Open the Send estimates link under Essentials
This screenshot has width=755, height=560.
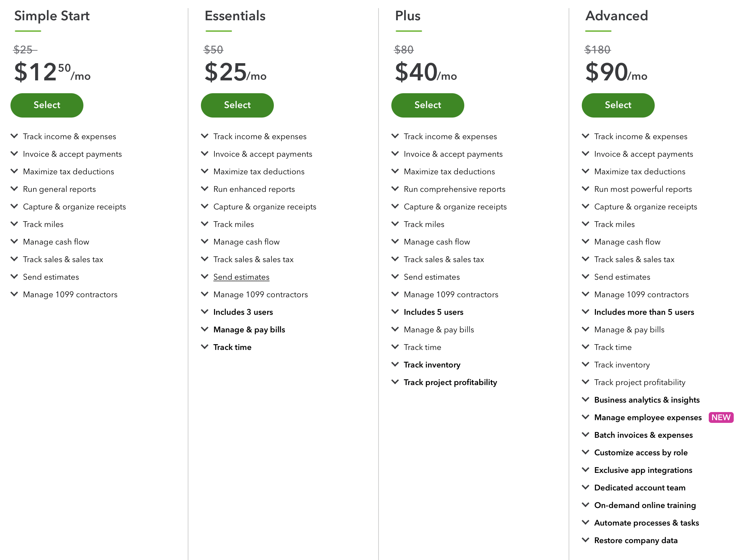(241, 277)
